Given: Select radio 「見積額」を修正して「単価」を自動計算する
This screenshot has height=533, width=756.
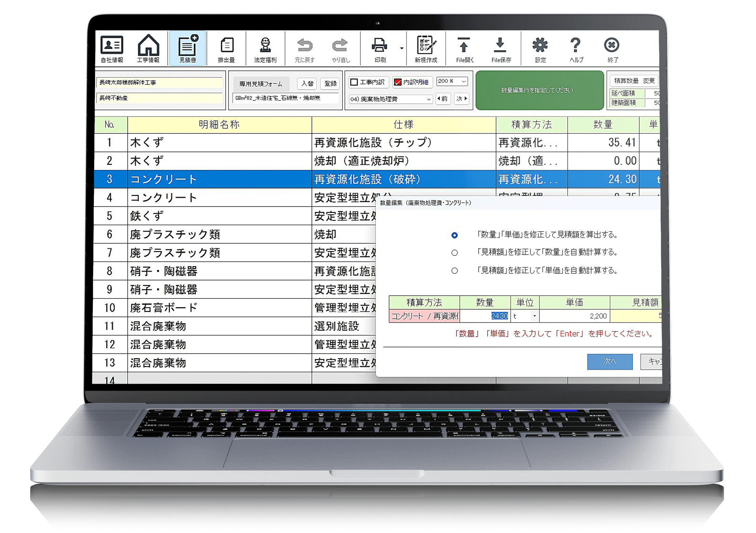Looking at the screenshot, I should click(x=454, y=271).
